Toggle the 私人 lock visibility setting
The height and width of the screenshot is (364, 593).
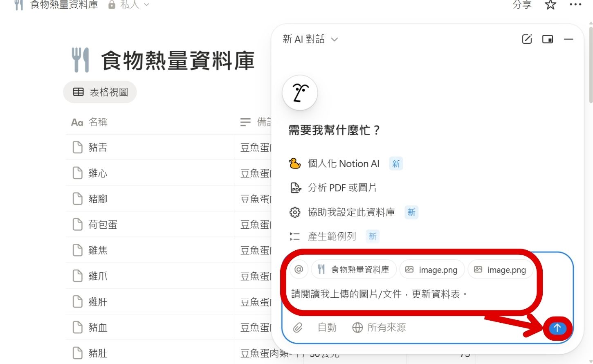coord(111,5)
